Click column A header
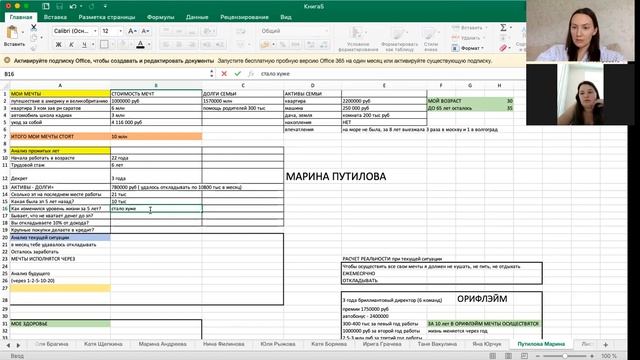Image resolution: width=640 pixels, height=360 pixels. click(x=60, y=85)
